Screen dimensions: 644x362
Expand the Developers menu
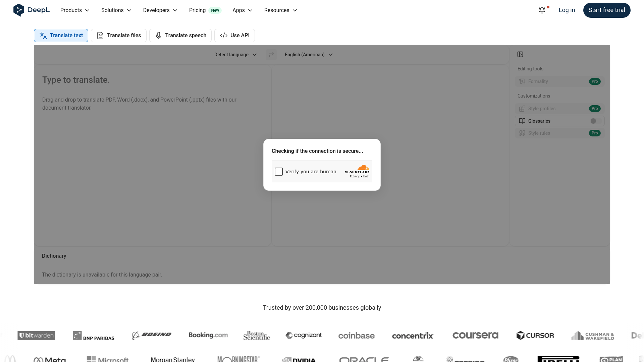pos(160,10)
